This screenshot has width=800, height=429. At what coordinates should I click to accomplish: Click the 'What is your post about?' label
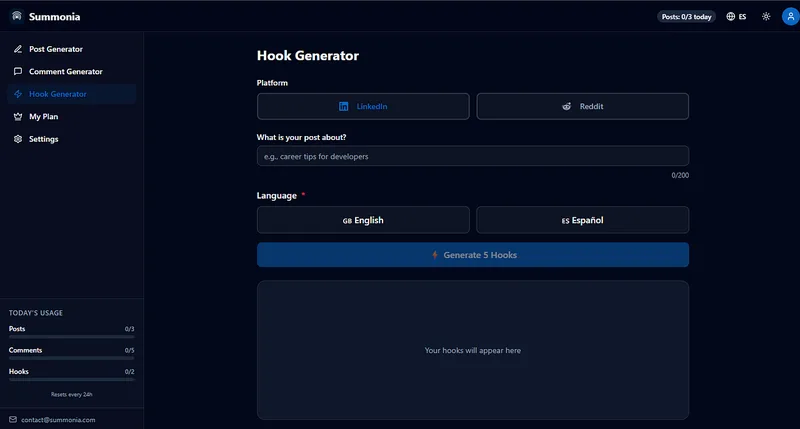coord(302,137)
